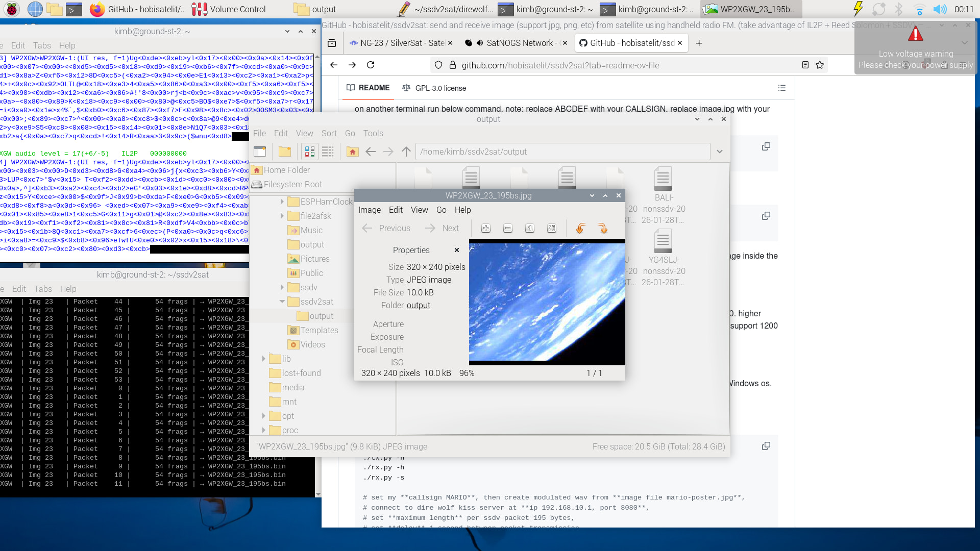
Task: Bookmark this GitHub page with star
Action: (x=820, y=65)
